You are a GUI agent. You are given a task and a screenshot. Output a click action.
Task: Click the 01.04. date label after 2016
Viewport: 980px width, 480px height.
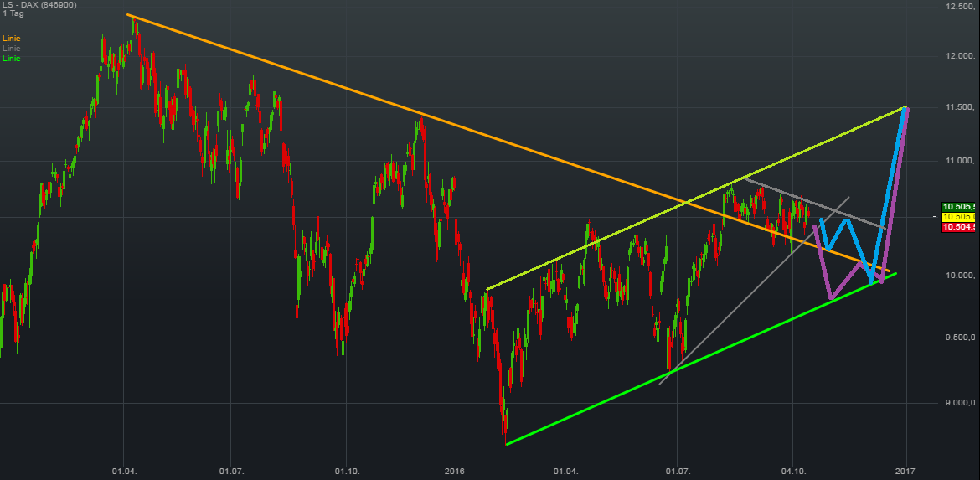click(x=565, y=471)
